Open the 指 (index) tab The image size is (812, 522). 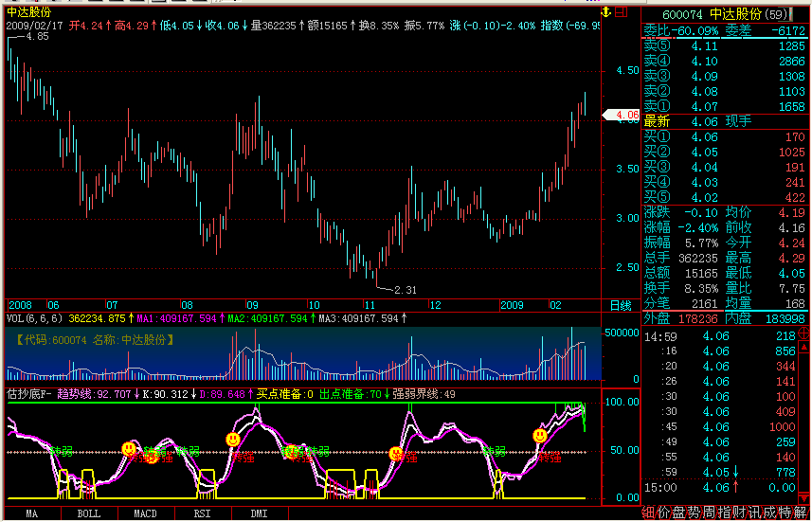click(725, 513)
